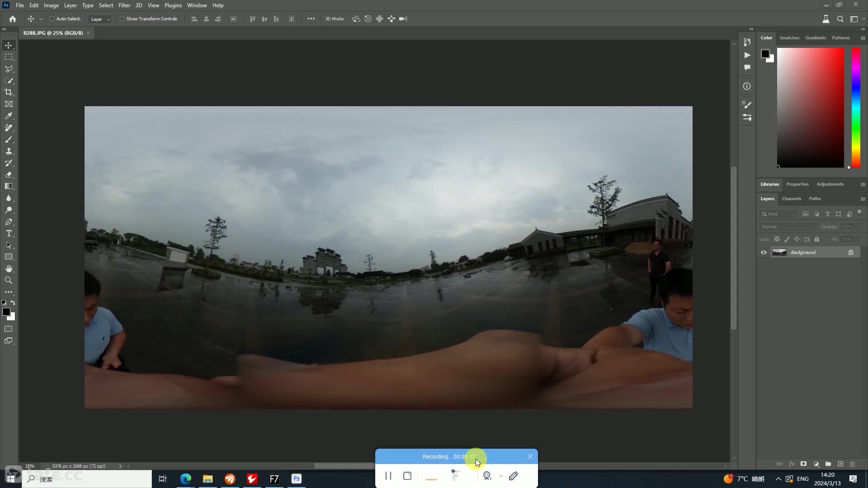Switch to the Swatches tab

tap(789, 38)
